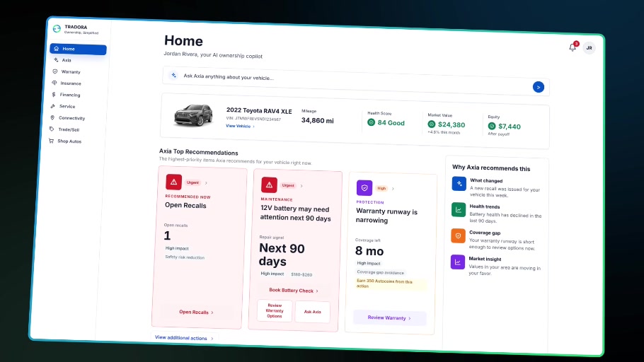Viewport: 644px width, 362px height.
Task: Click the High priority badge on Warranty card
Action: coord(381,188)
